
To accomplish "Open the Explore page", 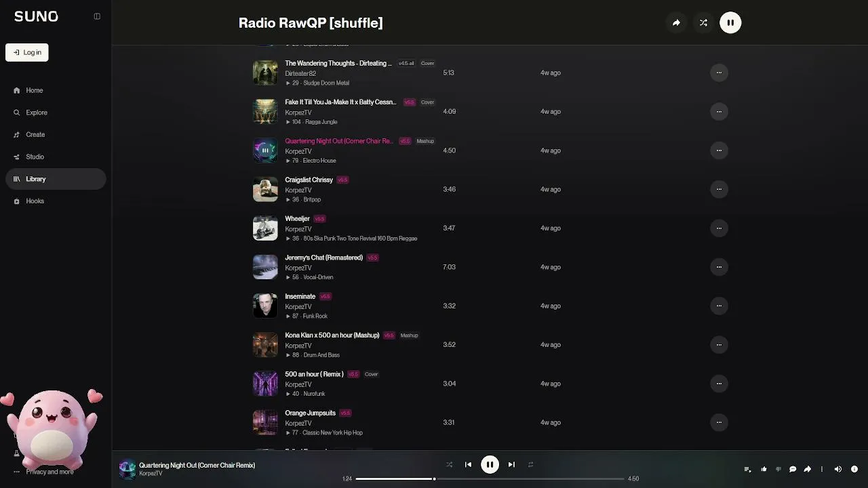I will pyautogui.click(x=56, y=113).
